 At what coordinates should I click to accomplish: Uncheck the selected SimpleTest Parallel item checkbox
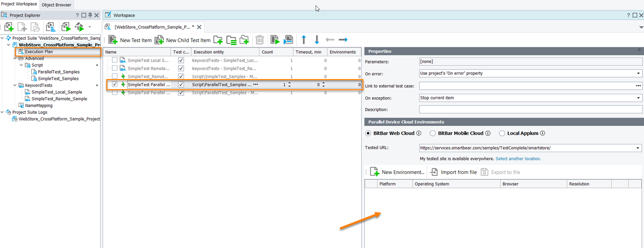click(x=115, y=85)
